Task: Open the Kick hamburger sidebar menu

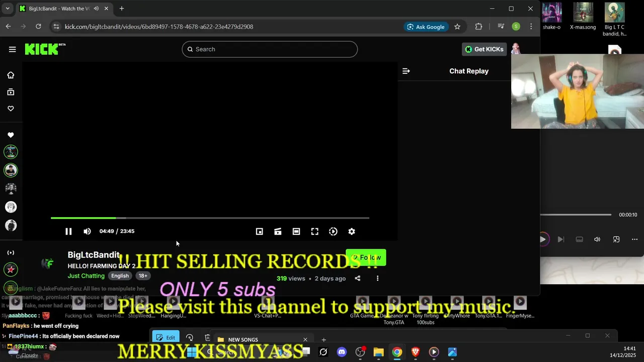Action: (x=12, y=49)
